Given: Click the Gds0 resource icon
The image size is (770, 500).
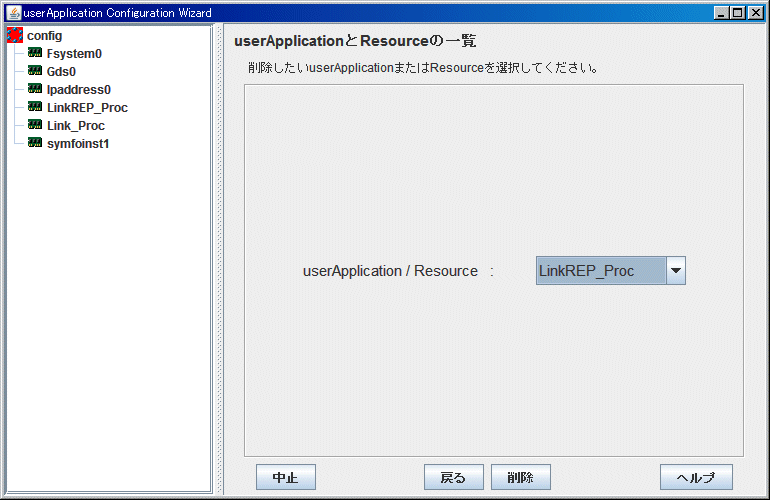Looking at the screenshot, I should point(35,71).
